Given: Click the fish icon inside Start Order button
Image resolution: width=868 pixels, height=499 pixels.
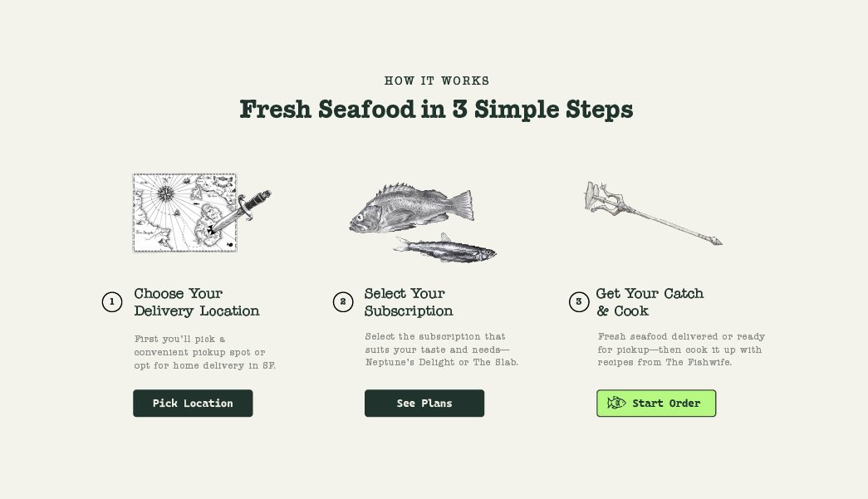Looking at the screenshot, I should point(616,404).
